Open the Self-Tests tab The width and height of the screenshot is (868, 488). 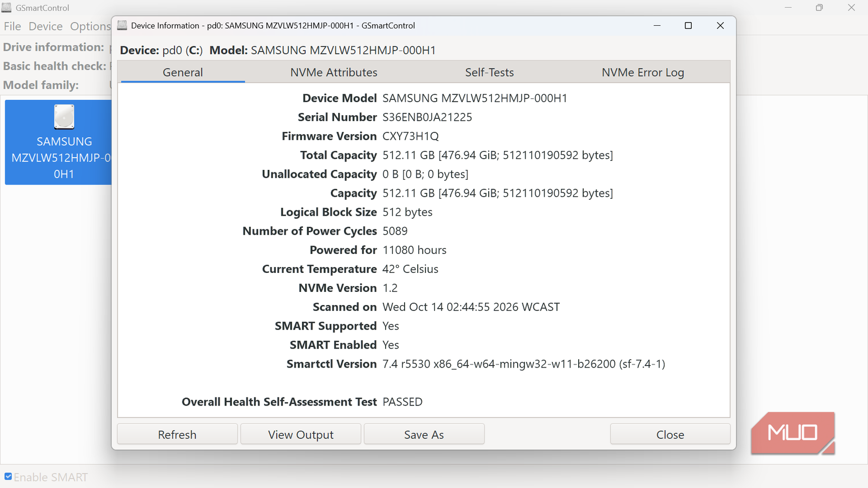pyautogui.click(x=489, y=72)
